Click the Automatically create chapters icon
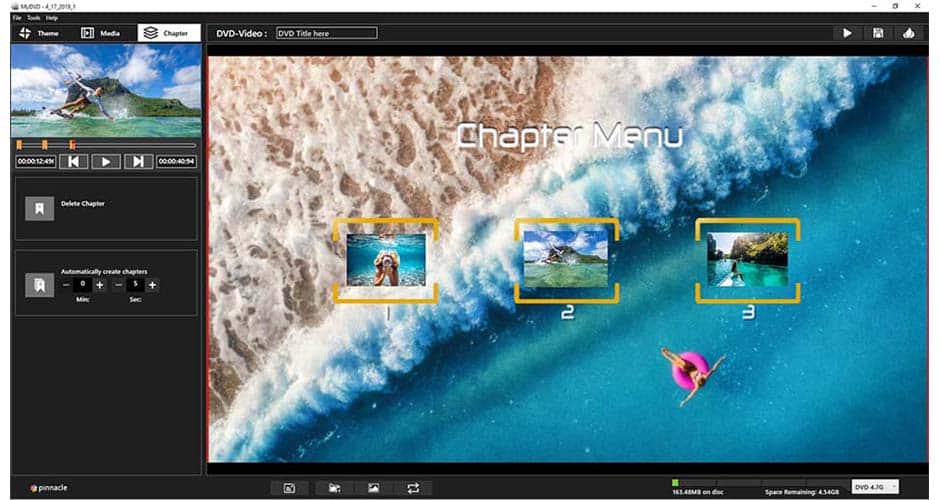Viewport: 940px width, 500px height. click(x=40, y=285)
